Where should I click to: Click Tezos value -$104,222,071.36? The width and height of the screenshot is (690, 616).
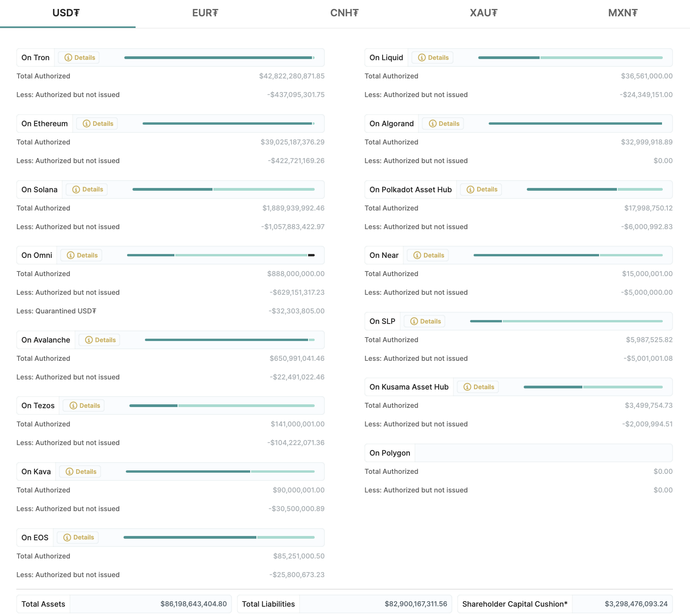point(296,443)
